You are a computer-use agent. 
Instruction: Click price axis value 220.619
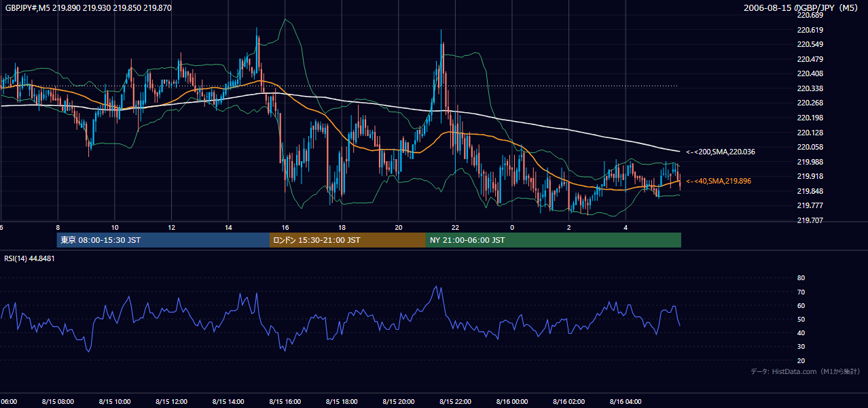pyautogui.click(x=810, y=30)
